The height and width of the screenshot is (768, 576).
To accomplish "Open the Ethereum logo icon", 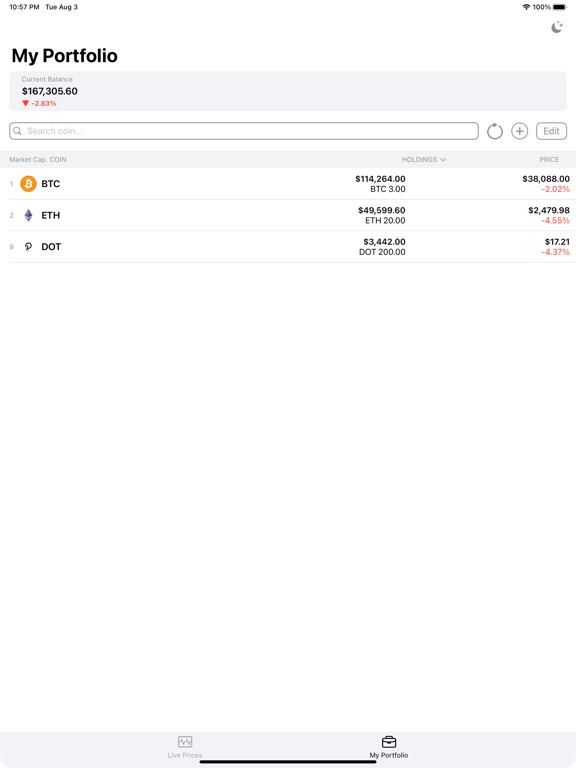I will click(x=28, y=215).
